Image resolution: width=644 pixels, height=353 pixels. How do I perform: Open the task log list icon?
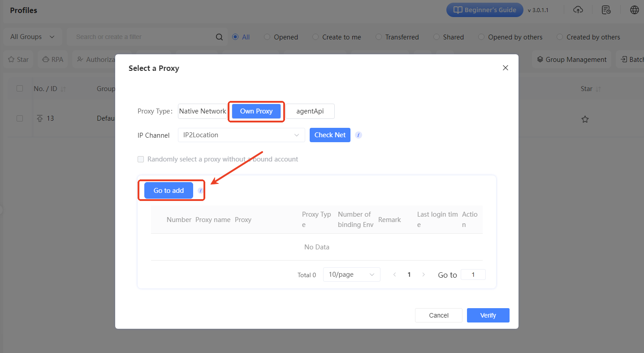click(606, 10)
